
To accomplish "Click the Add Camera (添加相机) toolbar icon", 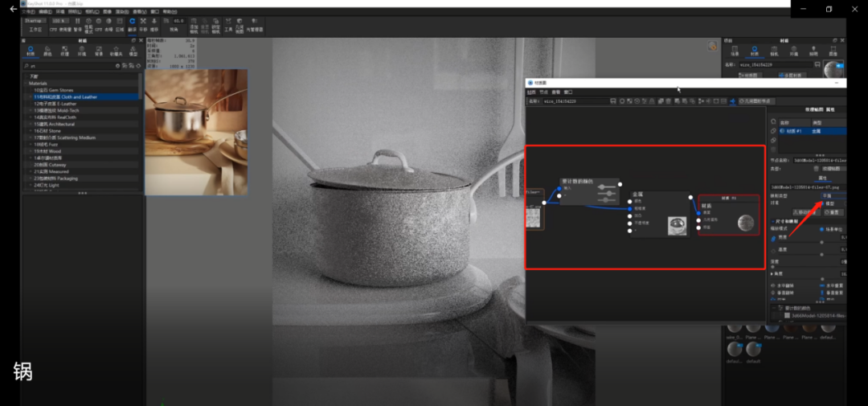I will [x=194, y=27].
